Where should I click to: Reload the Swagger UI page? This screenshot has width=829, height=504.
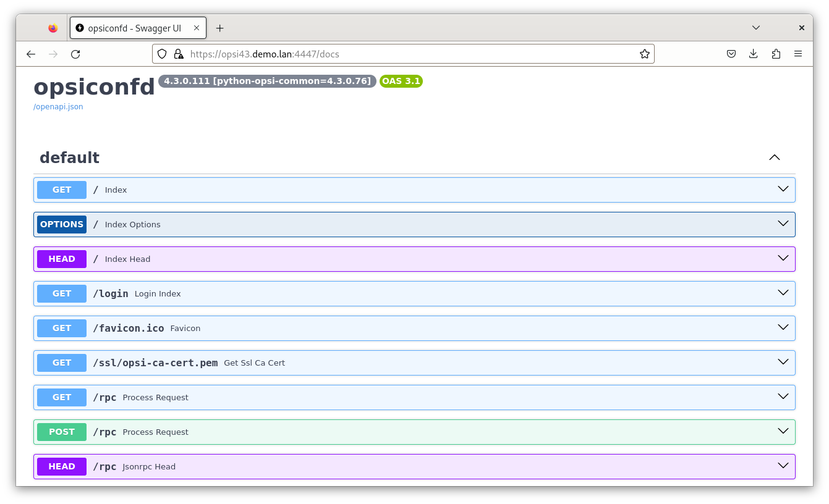pyautogui.click(x=75, y=54)
